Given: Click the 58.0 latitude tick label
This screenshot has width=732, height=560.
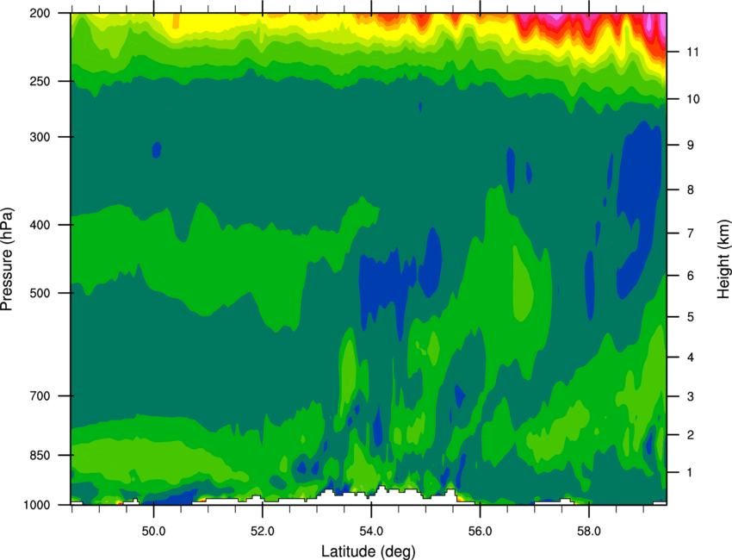Looking at the screenshot, I should pos(589,531).
